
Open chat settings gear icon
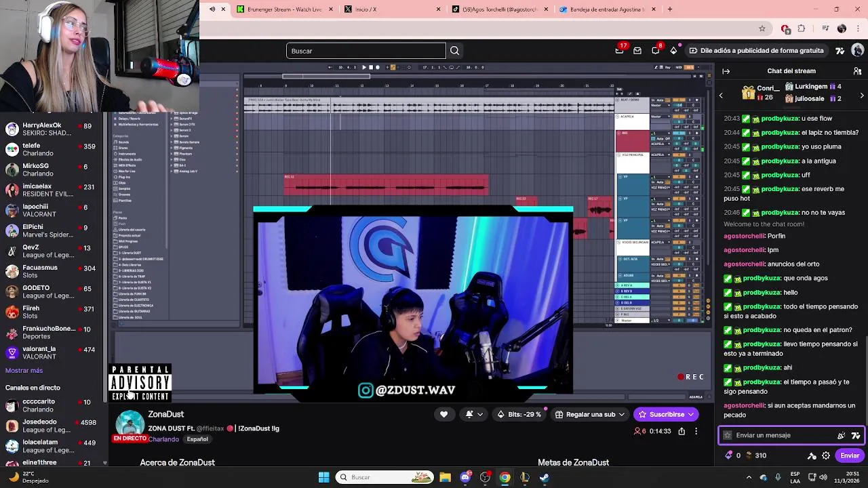point(826,455)
